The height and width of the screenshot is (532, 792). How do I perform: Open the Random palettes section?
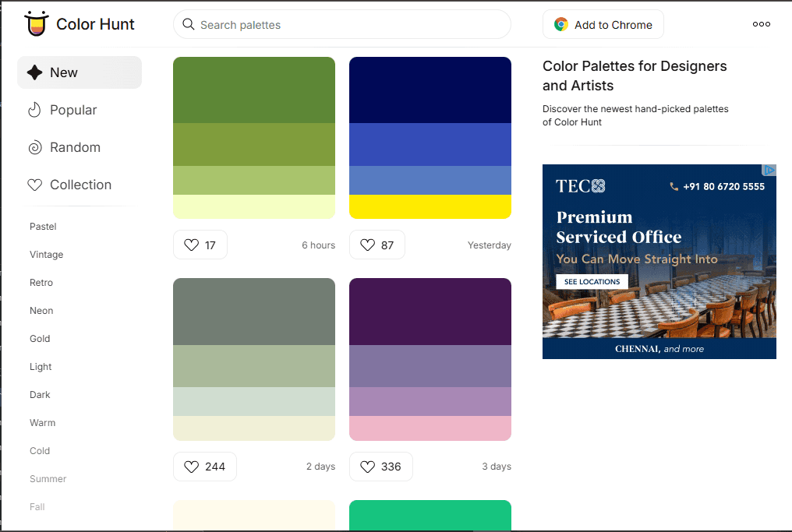pos(80,147)
